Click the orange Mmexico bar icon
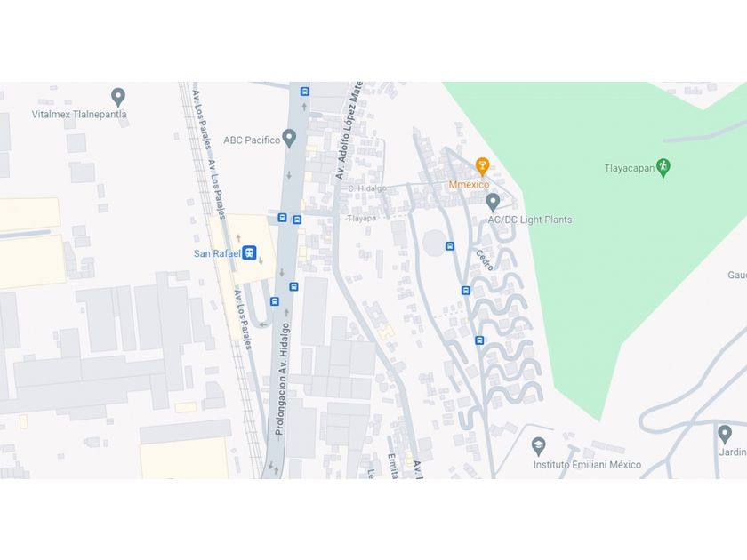The width and height of the screenshot is (747, 560). (482, 166)
